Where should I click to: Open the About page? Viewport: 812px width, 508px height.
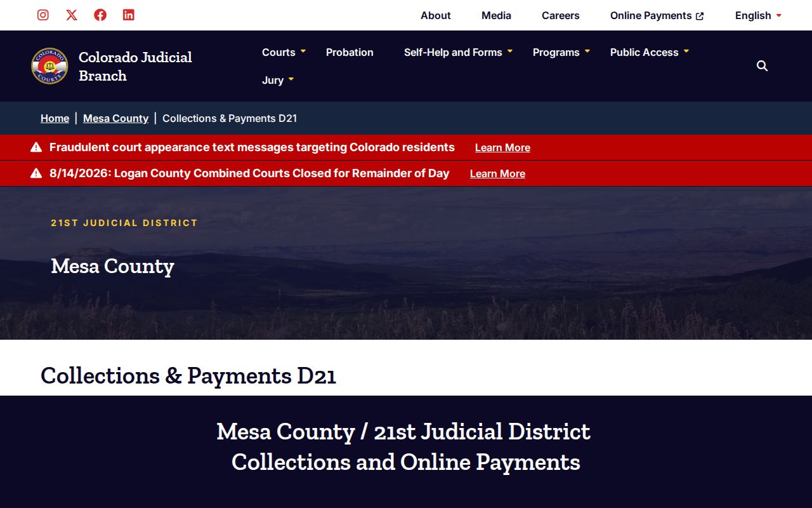tap(436, 15)
